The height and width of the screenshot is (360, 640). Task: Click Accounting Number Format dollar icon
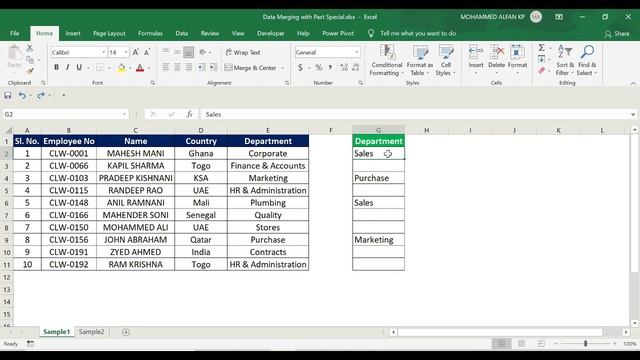tap(300, 67)
